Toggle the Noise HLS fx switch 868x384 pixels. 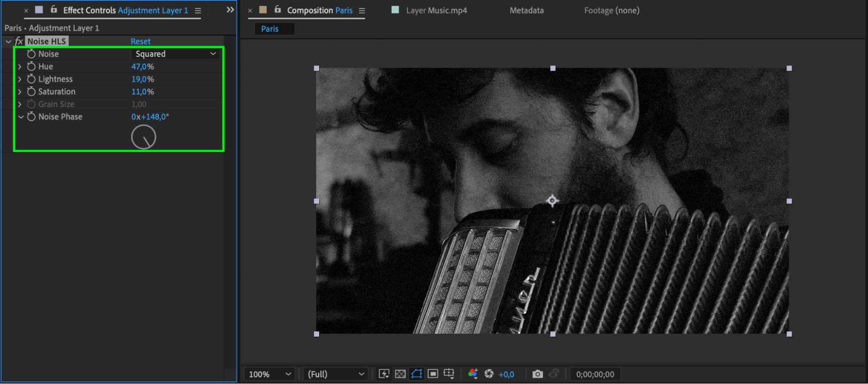coord(19,41)
